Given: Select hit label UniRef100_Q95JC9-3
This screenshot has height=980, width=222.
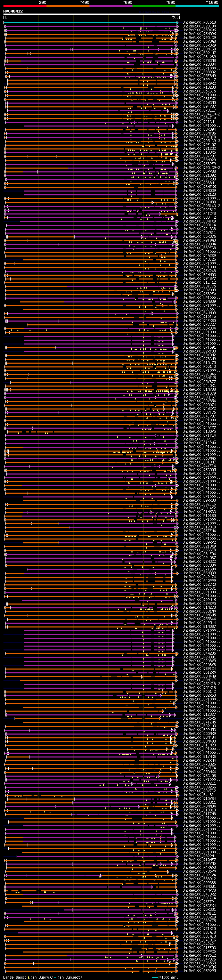Looking at the screenshot, I should [201, 141].
